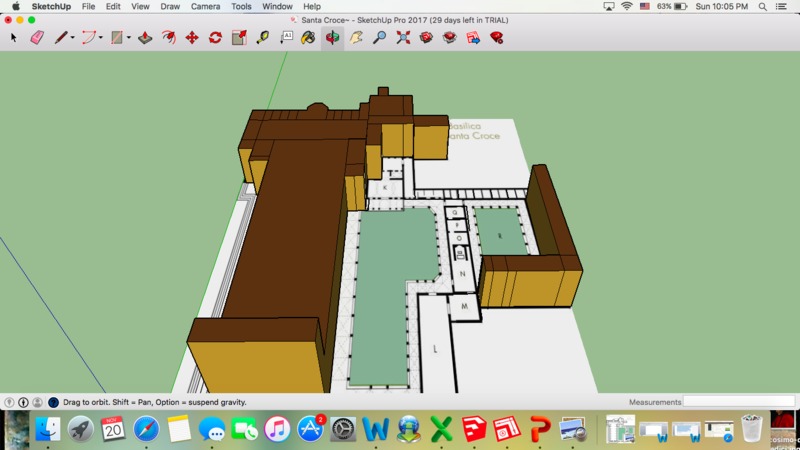
Task: Activate the Rotate tool
Action: [x=215, y=37]
